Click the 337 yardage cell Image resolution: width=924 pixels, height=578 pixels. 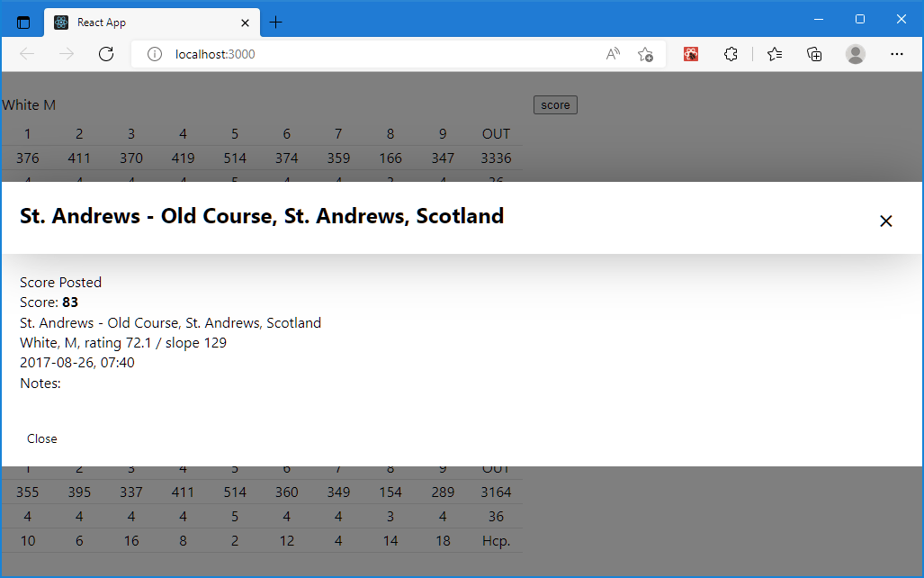pyautogui.click(x=130, y=492)
